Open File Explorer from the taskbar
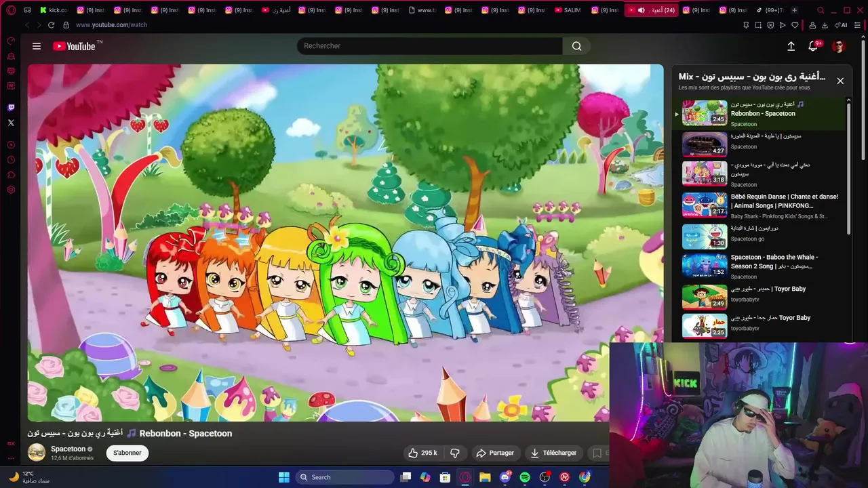This screenshot has width=868, height=488. pyautogui.click(x=485, y=477)
